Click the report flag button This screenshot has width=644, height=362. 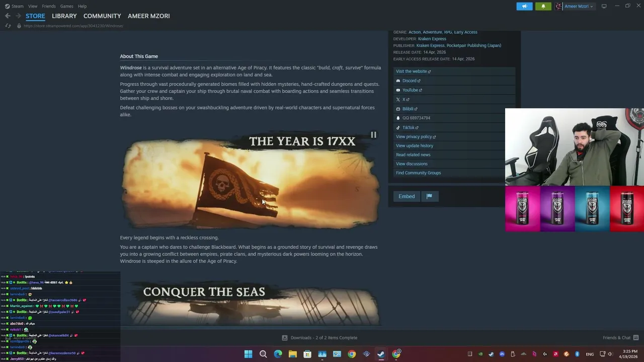tap(429, 196)
